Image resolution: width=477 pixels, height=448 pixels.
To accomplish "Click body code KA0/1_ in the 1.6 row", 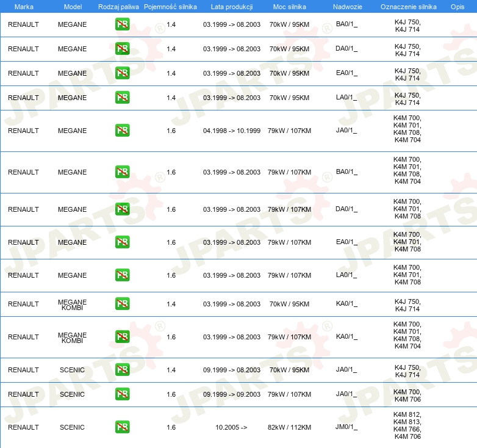I will (346, 336).
